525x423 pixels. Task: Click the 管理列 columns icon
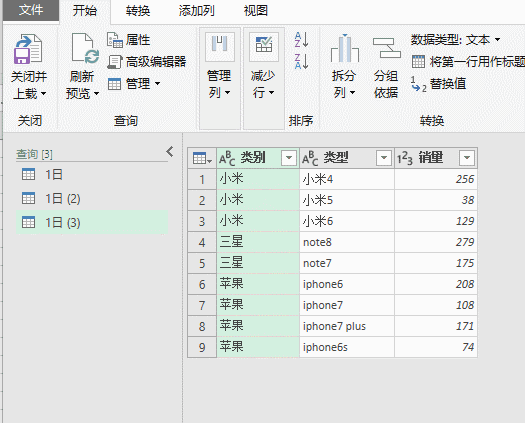[220, 46]
